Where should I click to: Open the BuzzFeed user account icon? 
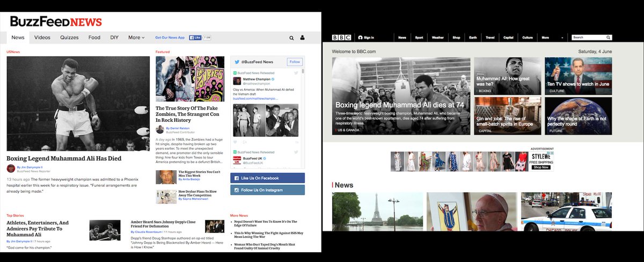[303, 38]
